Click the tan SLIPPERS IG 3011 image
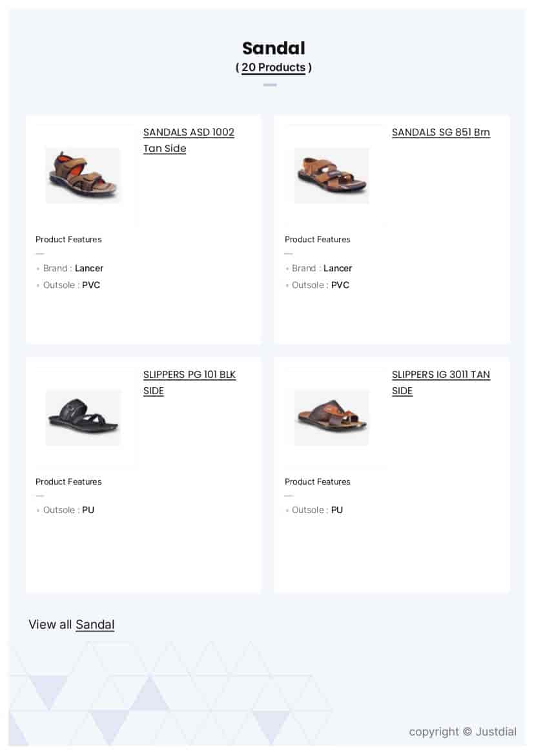Image resolution: width=534 pixels, height=756 pixels. [331, 417]
